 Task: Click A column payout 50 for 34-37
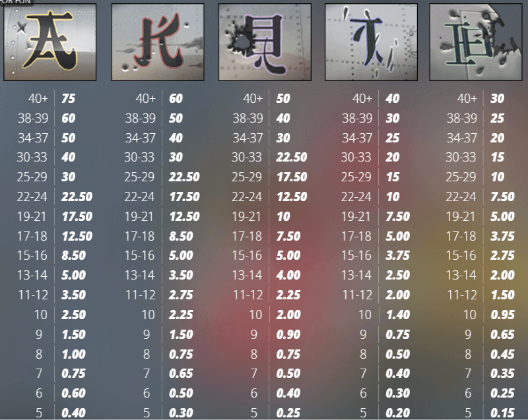pos(69,138)
